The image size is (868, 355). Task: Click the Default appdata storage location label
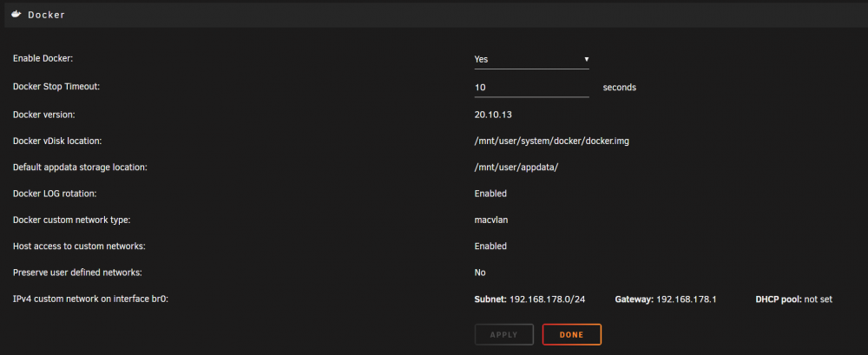coord(80,168)
